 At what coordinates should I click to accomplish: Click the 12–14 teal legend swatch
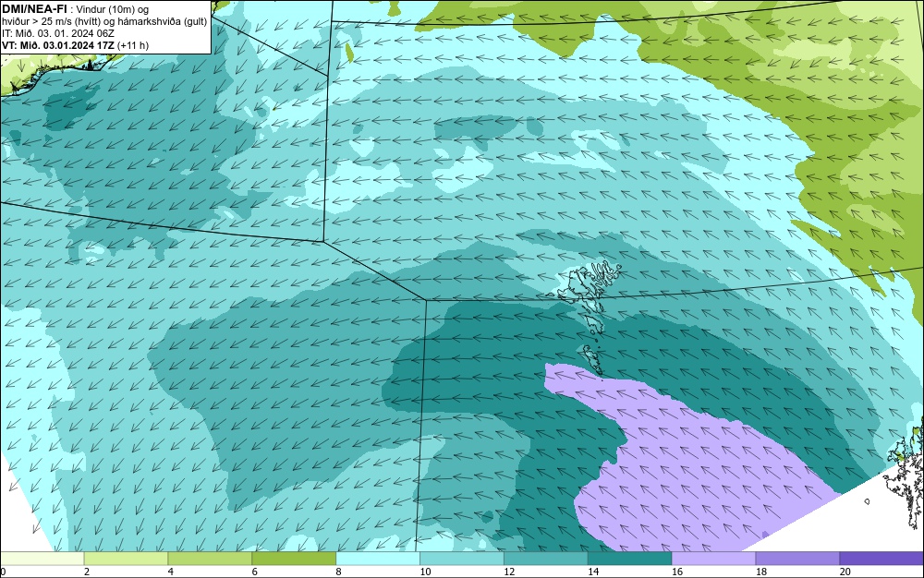(x=546, y=559)
